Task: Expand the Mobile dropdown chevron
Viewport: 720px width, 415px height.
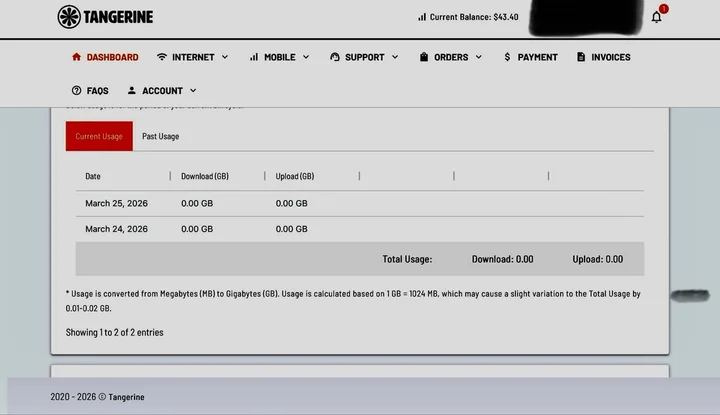Action: 306,57
